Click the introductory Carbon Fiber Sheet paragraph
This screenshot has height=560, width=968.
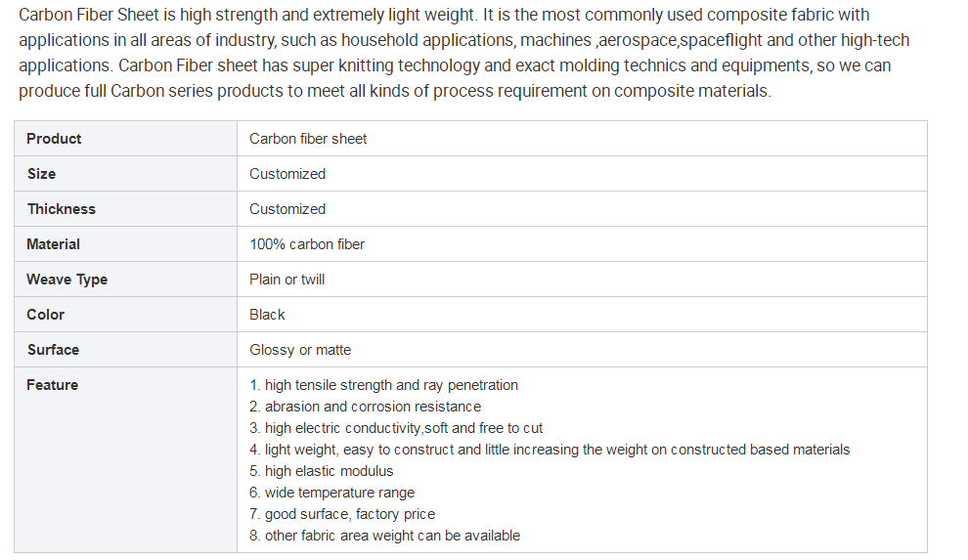click(463, 53)
